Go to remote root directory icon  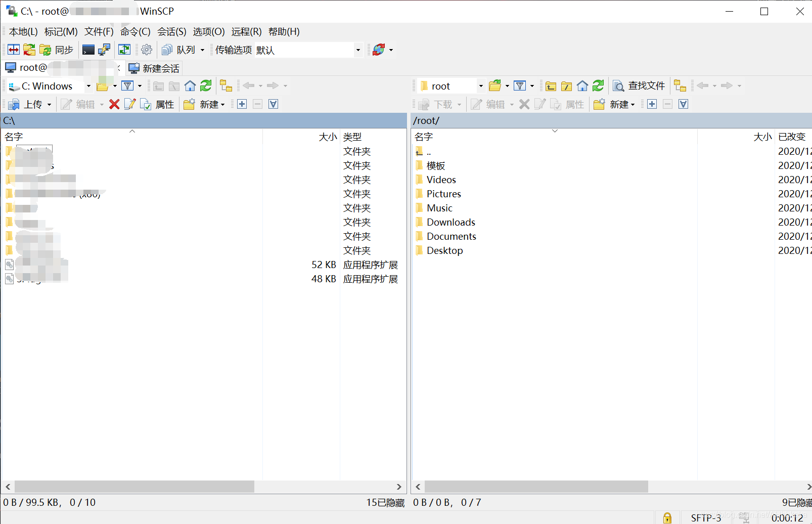point(567,86)
